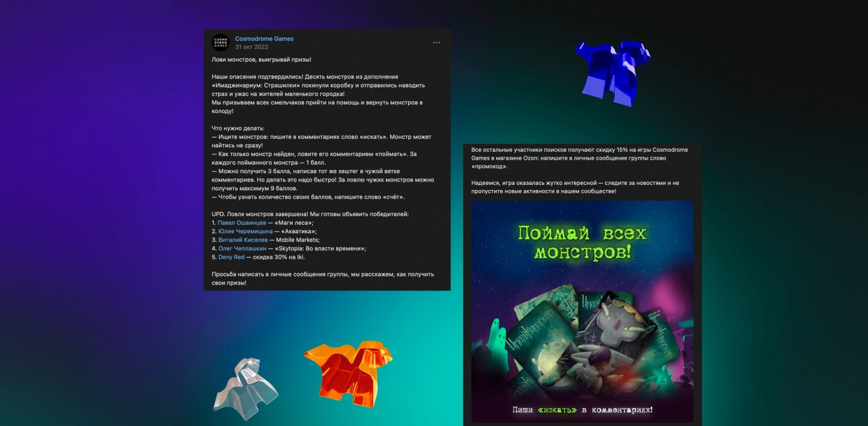This screenshot has height=426, width=868.
Task: Click the Просьба написать в личные сообщения paragraph
Action: (x=323, y=279)
